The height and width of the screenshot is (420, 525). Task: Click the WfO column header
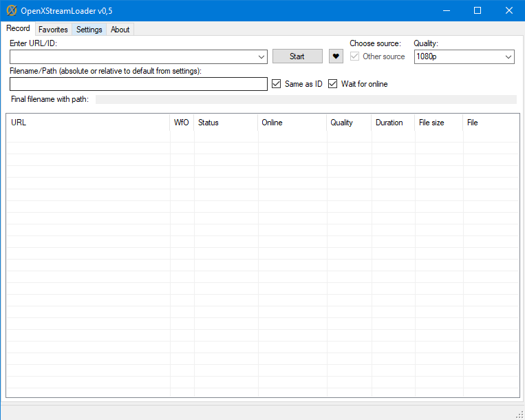pyautogui.click(x=182, y=123)
